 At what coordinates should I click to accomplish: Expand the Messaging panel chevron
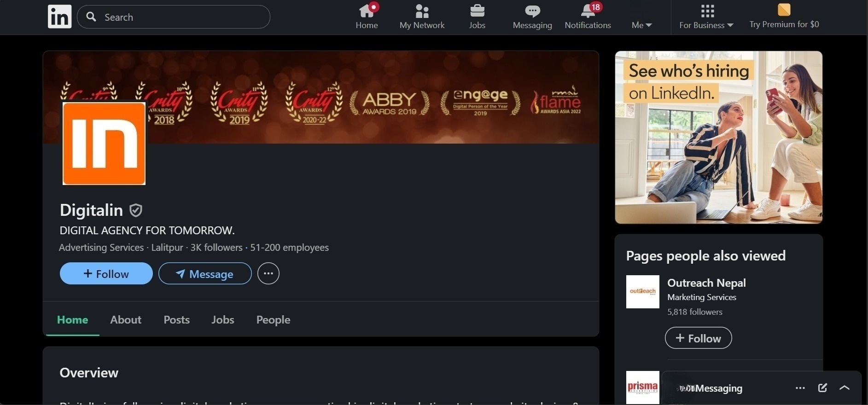pyautogui.click(x=845, y=388)
